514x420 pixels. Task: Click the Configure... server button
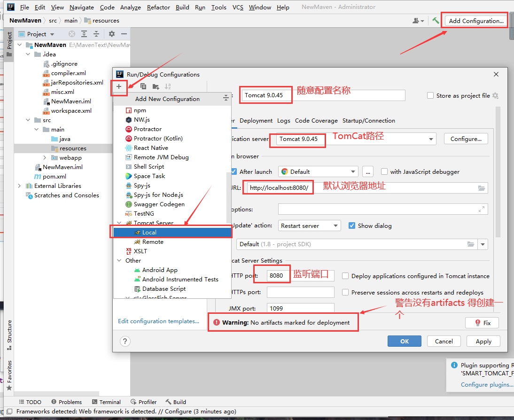466,139
